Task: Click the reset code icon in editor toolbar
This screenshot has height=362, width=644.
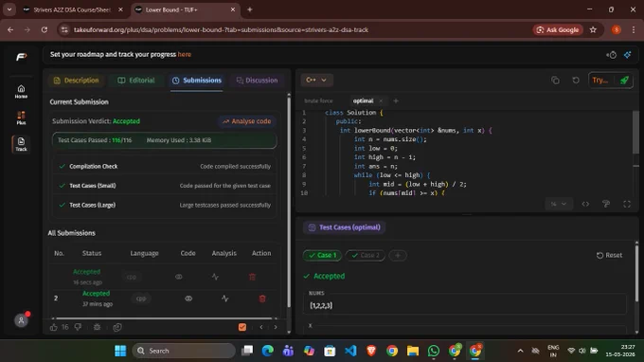Action: [x=576, y=81]
